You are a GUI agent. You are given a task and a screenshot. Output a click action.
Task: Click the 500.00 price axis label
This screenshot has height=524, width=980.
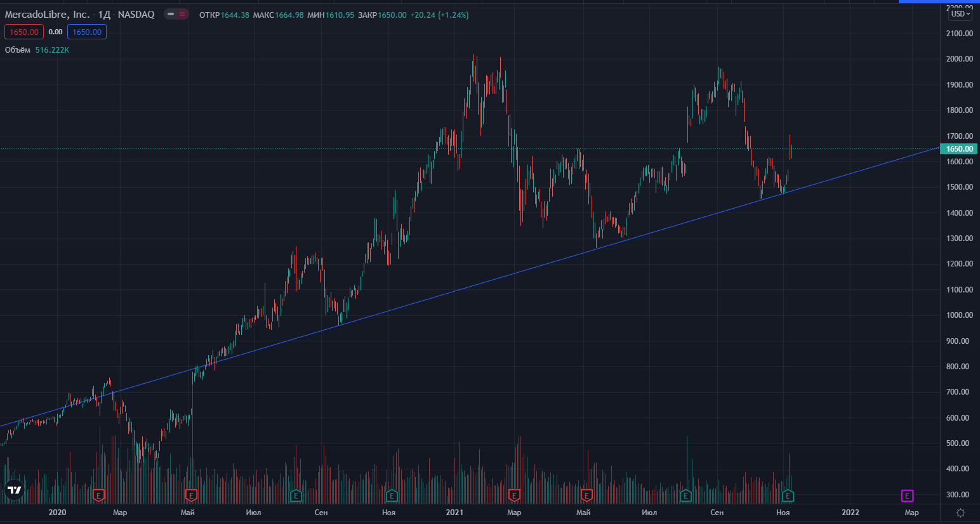(x=957, y=443)
